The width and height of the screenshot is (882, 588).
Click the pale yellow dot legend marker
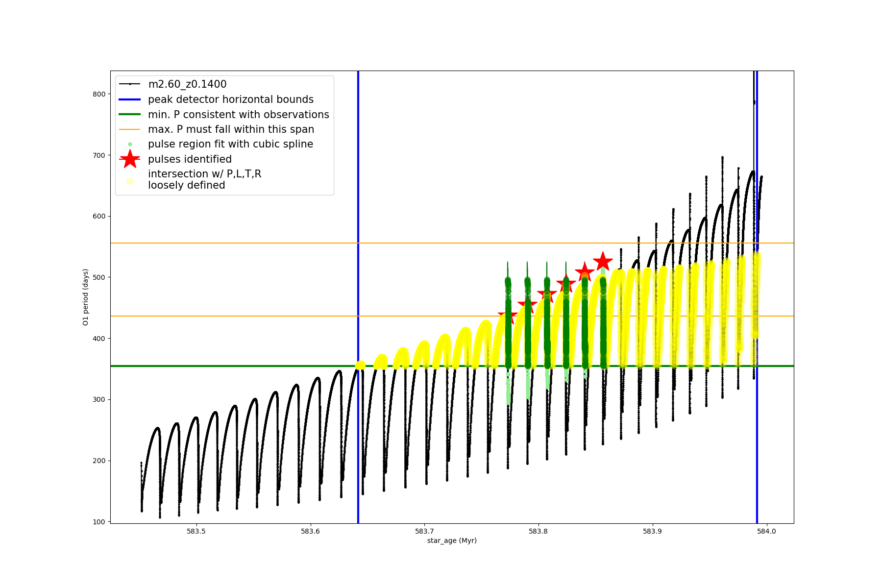pos(130,181)
